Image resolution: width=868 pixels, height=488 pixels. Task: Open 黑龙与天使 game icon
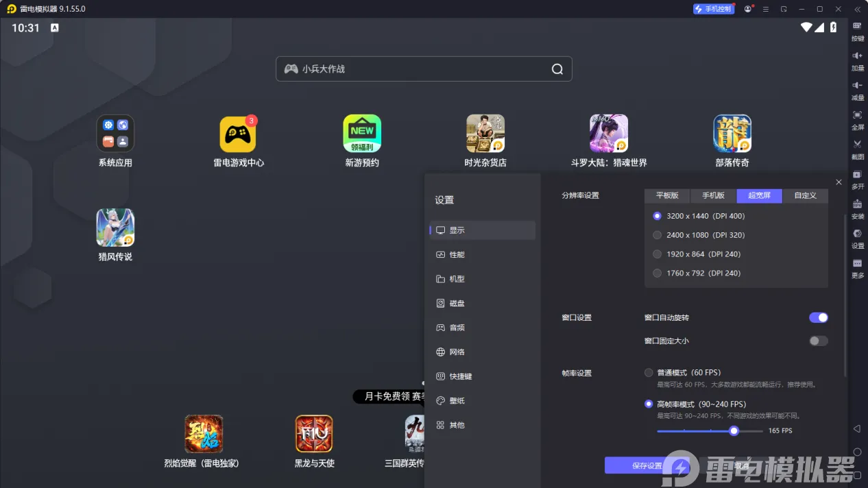[314, 434]
